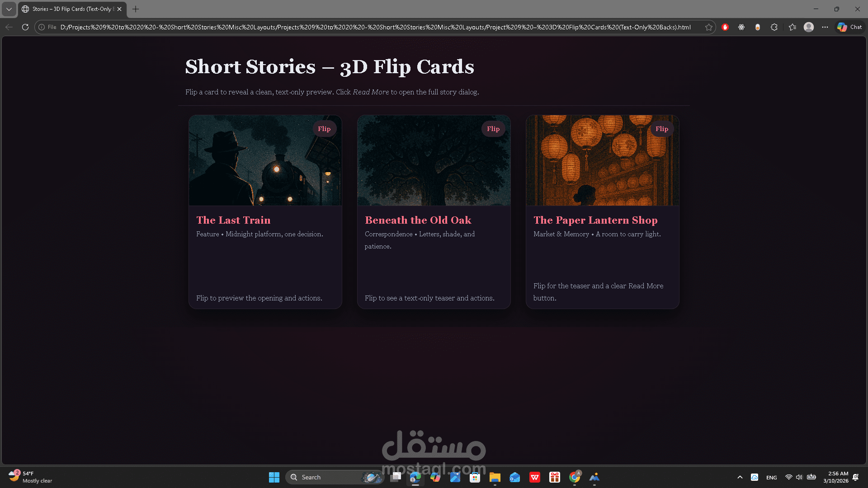Switch keyboard language via ENG indicator
868x488 pixels.
tap(771, 477)
